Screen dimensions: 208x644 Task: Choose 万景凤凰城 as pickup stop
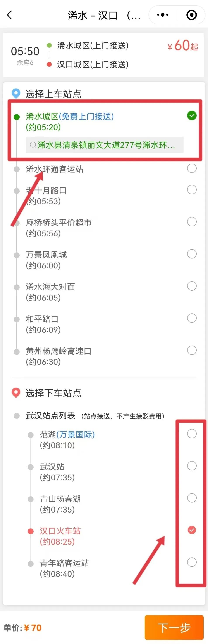[192, 254]
